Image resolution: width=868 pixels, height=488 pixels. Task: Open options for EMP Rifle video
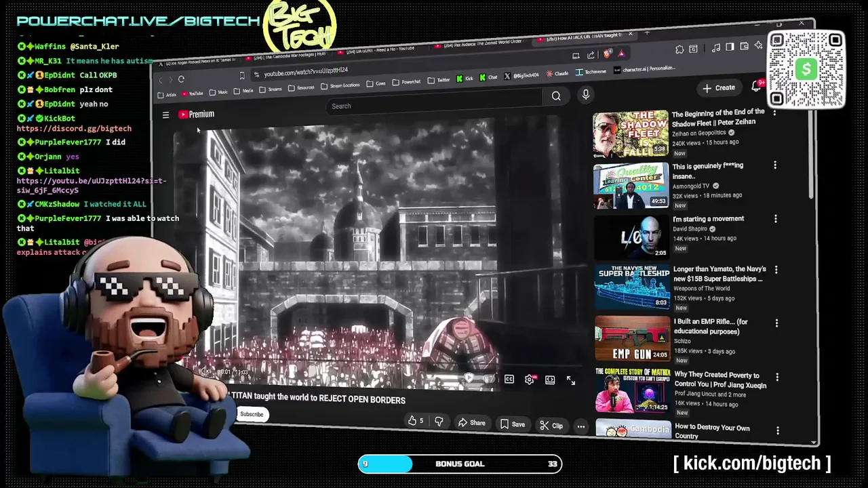(x=776, y=323)
